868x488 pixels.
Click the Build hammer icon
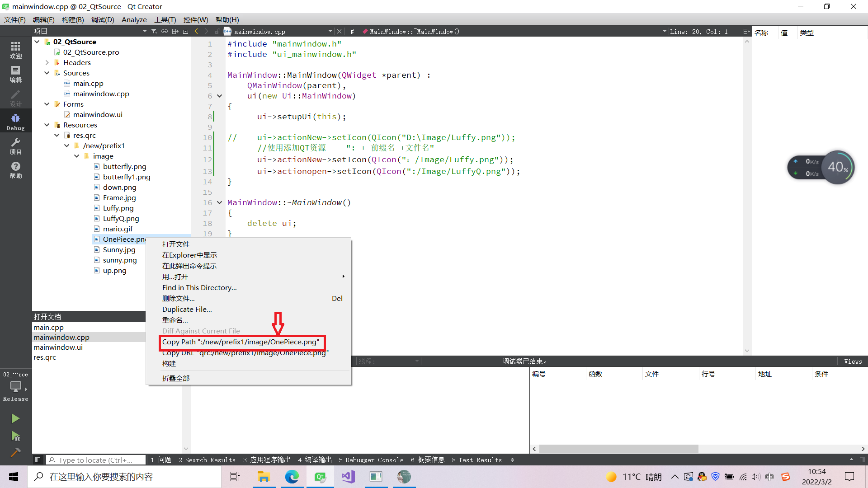coord(15,452)
